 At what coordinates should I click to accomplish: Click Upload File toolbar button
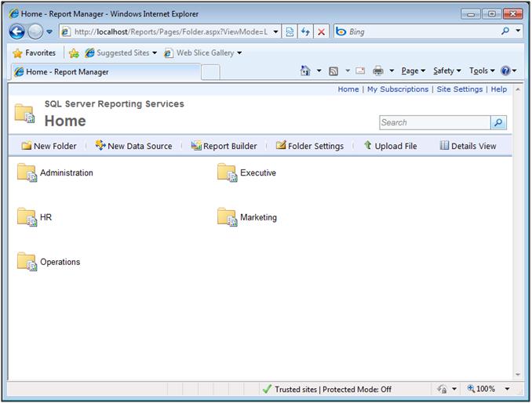390,146
